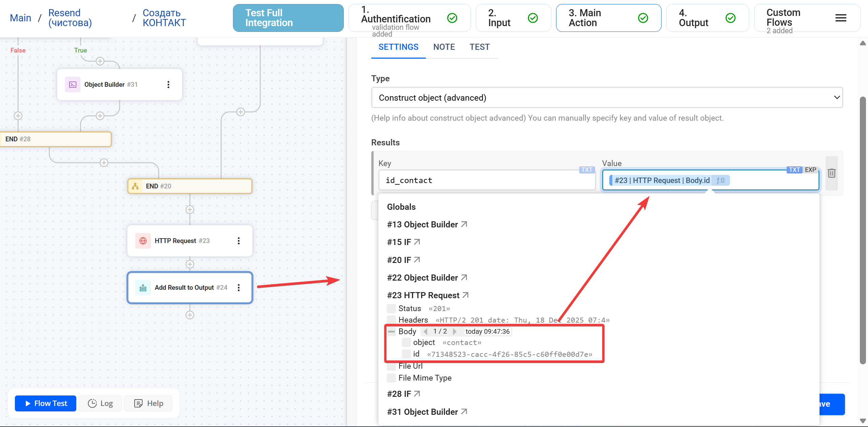Viewport: 868px width, 427px height.
Task: Open the Log button
Action: point(100,403)
